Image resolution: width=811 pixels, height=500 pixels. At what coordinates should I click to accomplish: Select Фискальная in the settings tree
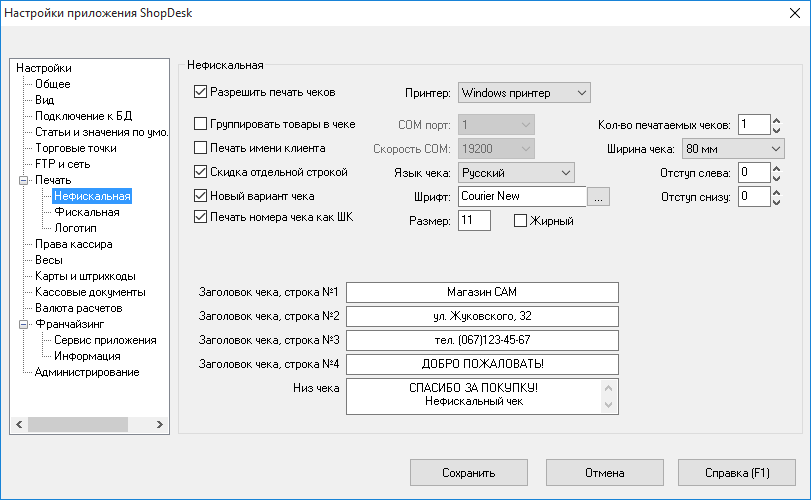click(x=87, y=212)
